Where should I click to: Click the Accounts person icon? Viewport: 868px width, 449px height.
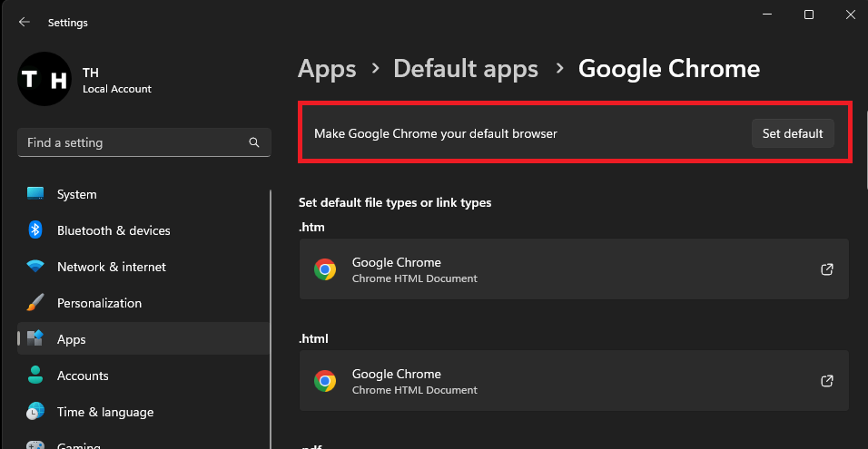(x=35, y=376)
